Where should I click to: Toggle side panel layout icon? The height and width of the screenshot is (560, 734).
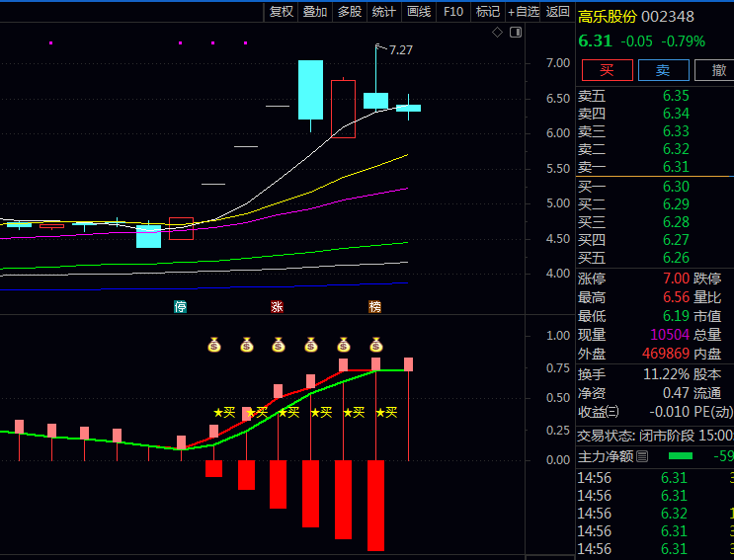516,33
